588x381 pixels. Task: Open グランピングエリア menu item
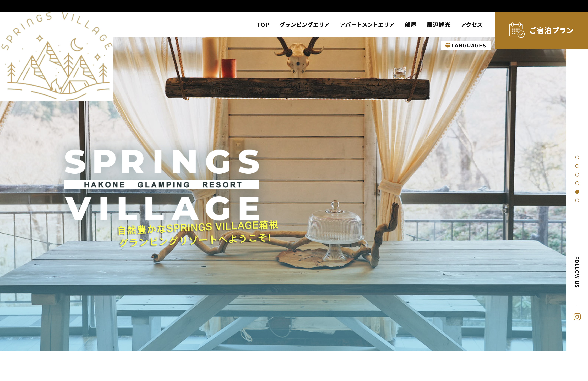point(304,25)
